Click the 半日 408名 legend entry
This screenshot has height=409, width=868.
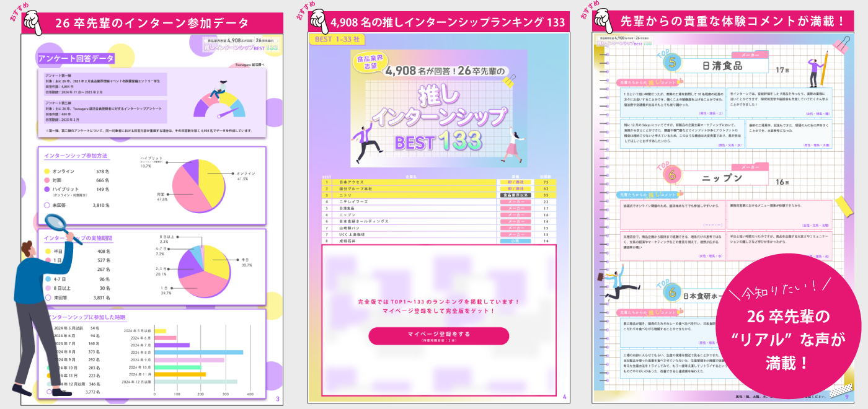tap(76, 252)
